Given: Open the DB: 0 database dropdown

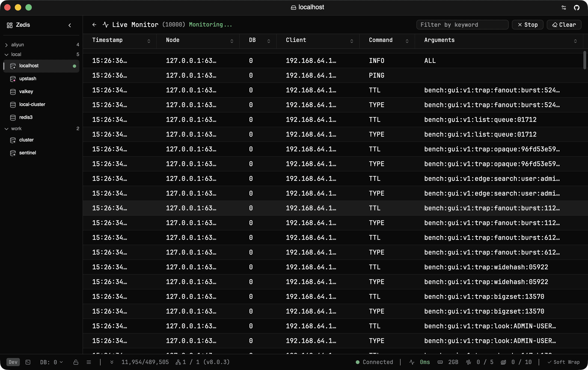Looking at the screenshot, I should [51, 362].
